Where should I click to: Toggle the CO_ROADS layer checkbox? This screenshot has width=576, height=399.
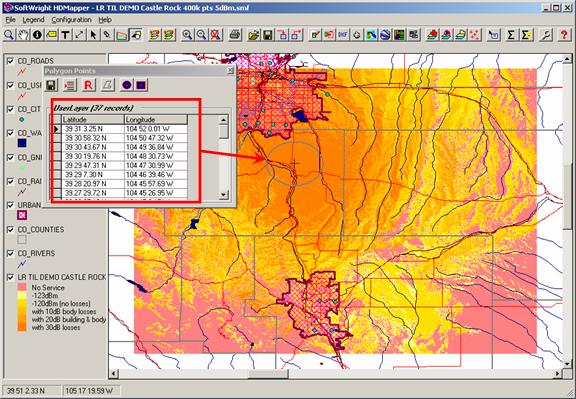point(10,61)
